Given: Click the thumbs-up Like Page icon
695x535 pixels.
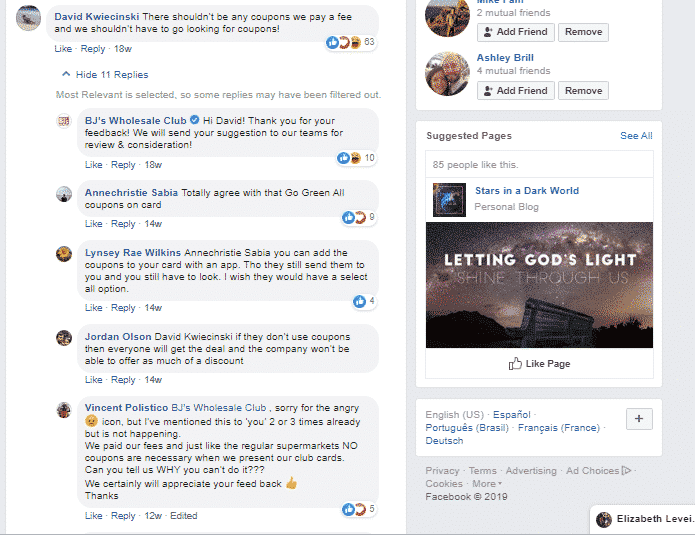Looking at the screenshot, I should [515, 364].
